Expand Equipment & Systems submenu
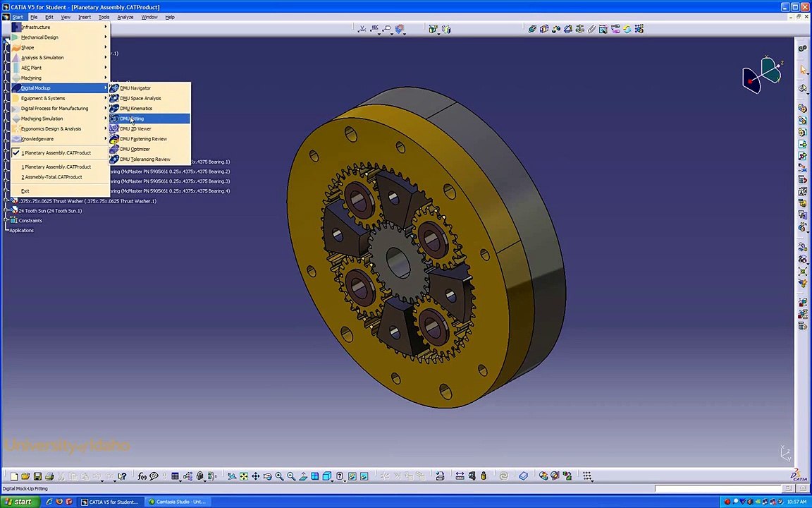 coord(60,99)
